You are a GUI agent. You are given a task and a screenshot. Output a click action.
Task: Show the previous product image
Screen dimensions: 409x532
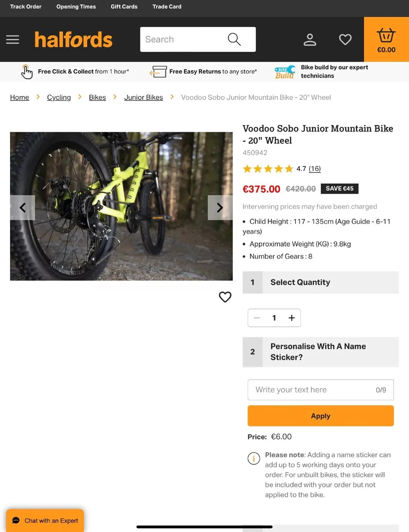coord(22,207)
